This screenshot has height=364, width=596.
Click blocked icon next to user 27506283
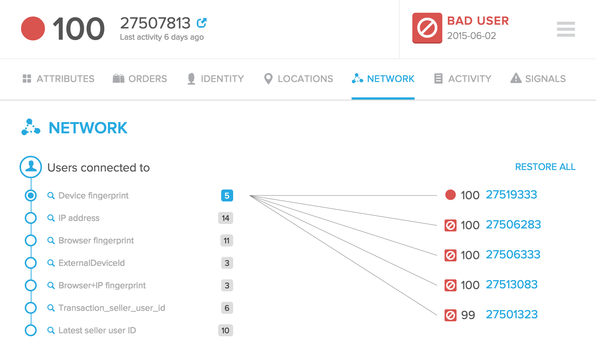click(x=450, y=225)
